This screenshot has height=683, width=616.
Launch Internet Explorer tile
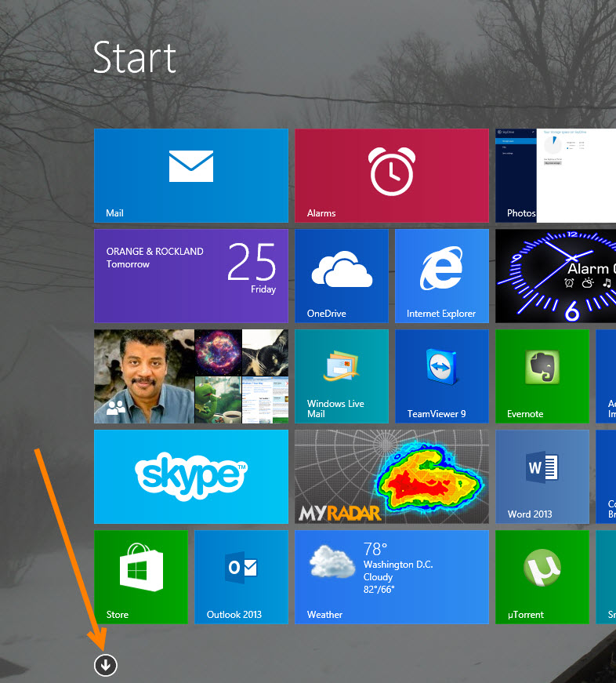(x=442, y=276)
